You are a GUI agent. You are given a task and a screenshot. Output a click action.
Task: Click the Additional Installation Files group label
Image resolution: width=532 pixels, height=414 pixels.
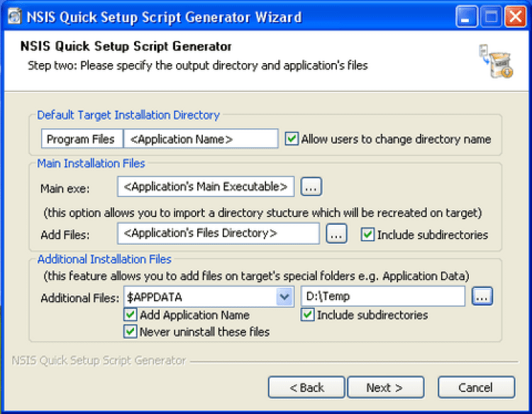[x=104, y=259]
